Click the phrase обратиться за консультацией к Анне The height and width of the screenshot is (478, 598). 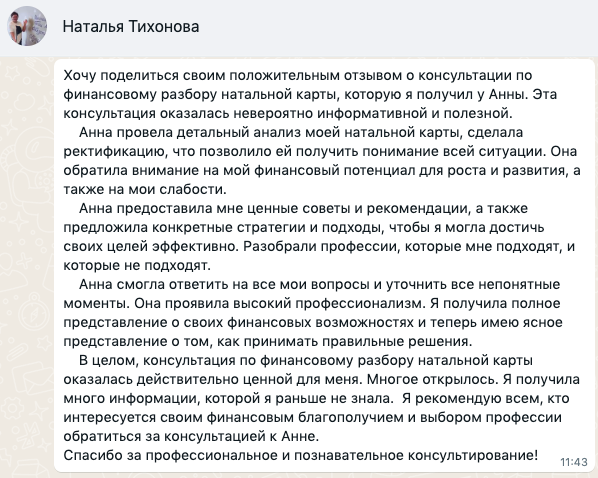click(x=191, y=436)
